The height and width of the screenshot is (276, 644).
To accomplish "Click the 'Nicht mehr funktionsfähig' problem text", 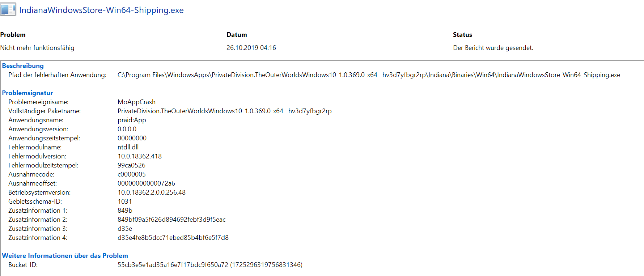I will tap(37, 48).
